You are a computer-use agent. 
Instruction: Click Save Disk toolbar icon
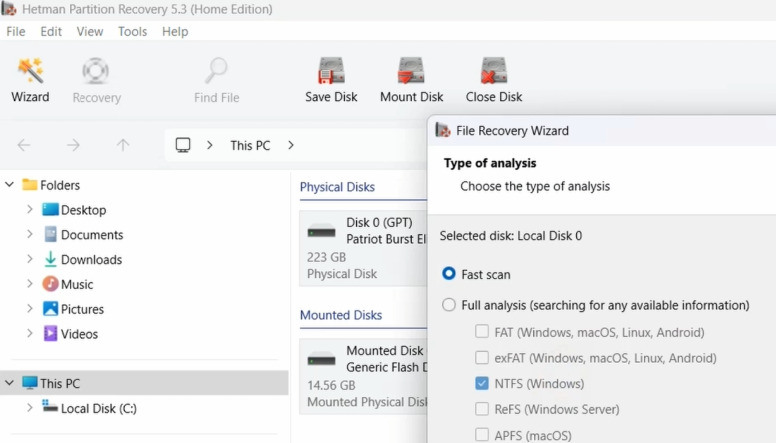(x=331, y=71)
